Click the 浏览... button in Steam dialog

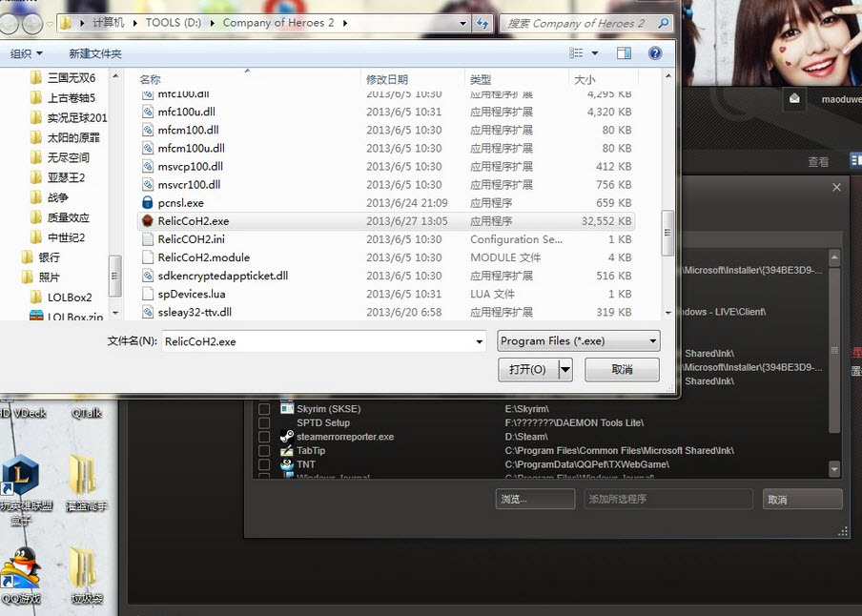535,500
